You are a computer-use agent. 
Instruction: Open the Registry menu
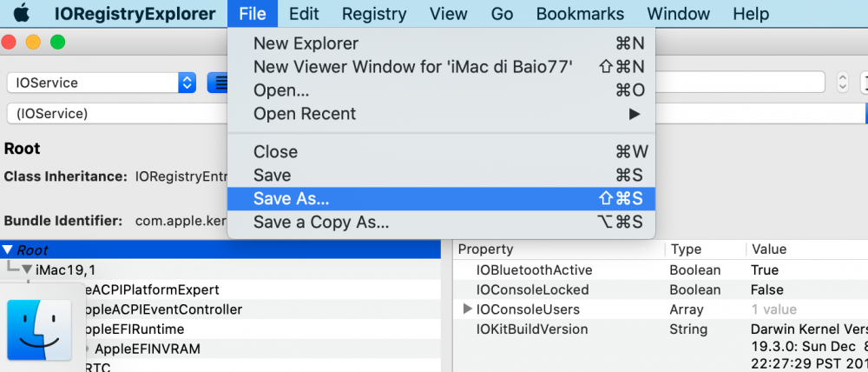tap(374, 13)
